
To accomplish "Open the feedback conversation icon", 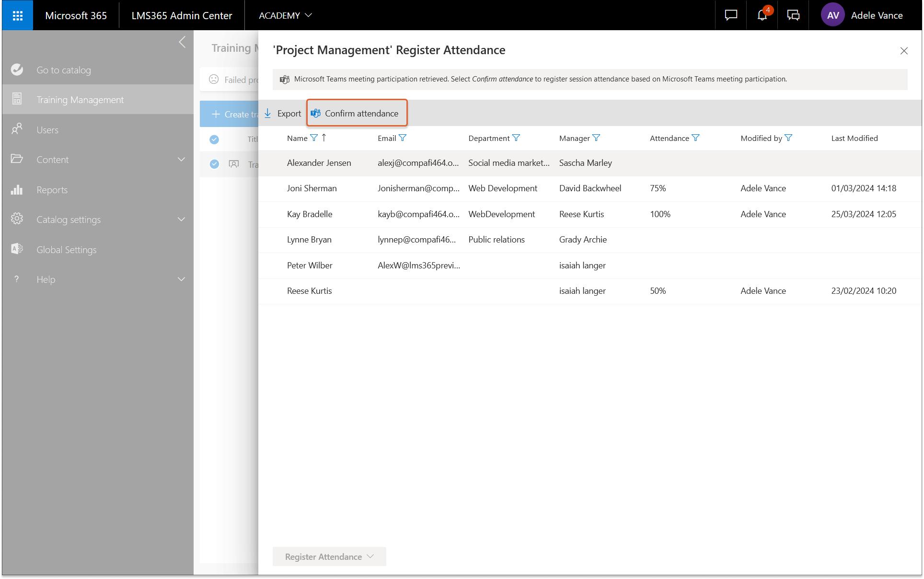I will (x=793, y=15).
